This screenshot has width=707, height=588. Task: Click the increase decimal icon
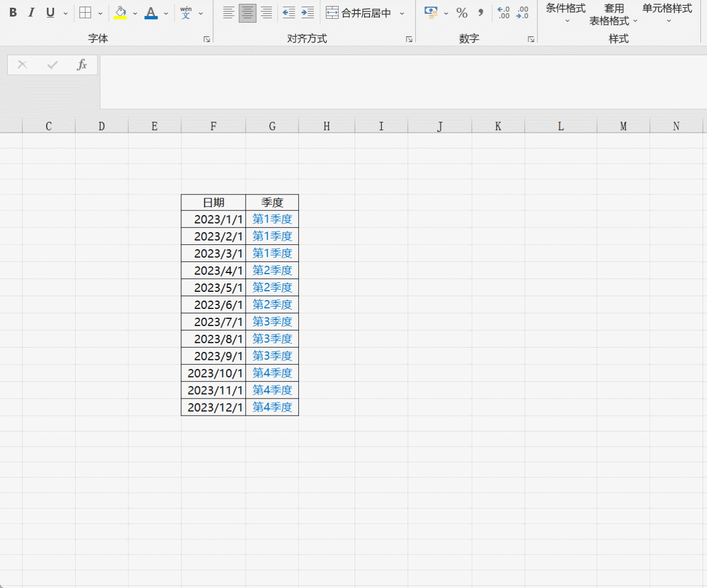(504, 13)
